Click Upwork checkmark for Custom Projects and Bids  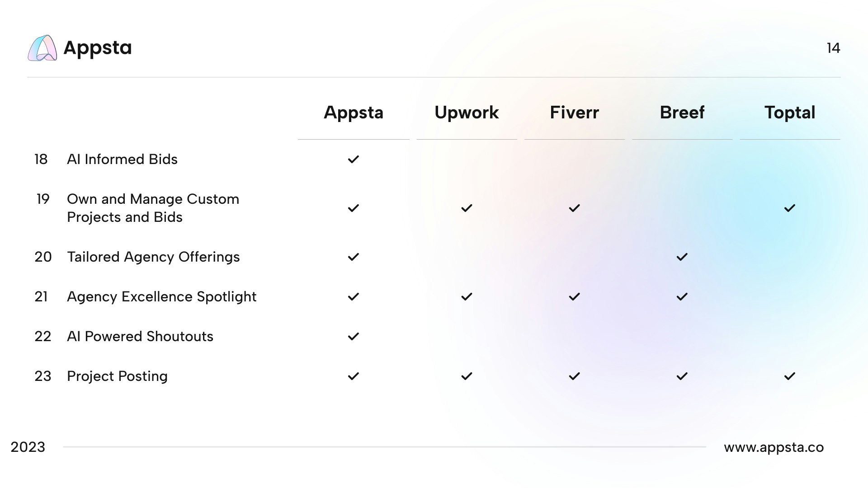click(x=467, y=208)
